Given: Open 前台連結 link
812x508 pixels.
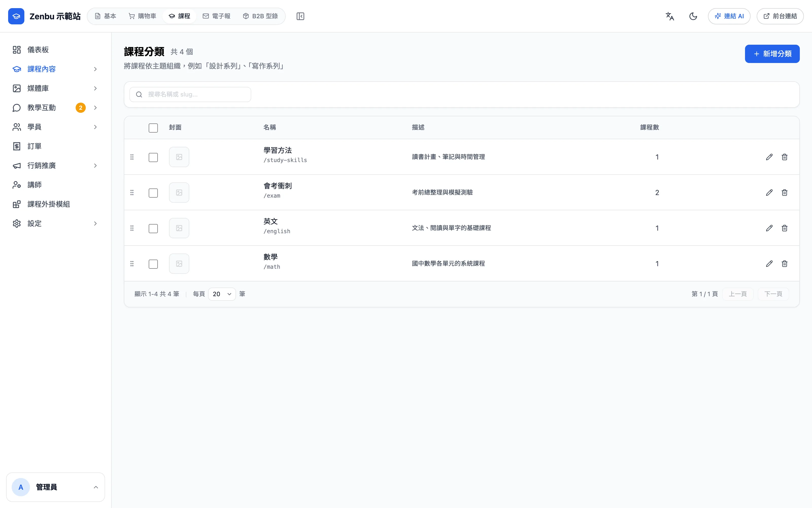Looking at the screenshot, I should (780, 16).
